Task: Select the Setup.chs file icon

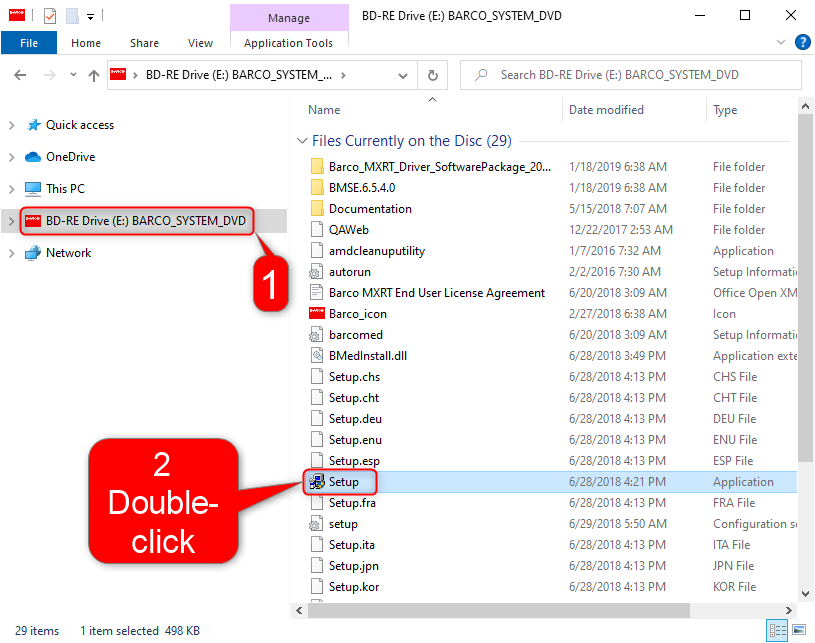Action: [317, 376]
